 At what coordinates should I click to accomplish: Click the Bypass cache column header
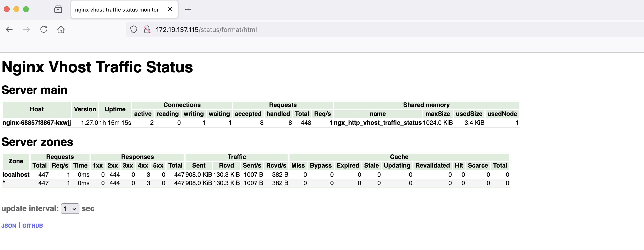pyautogui.click(x=321, y=166)
